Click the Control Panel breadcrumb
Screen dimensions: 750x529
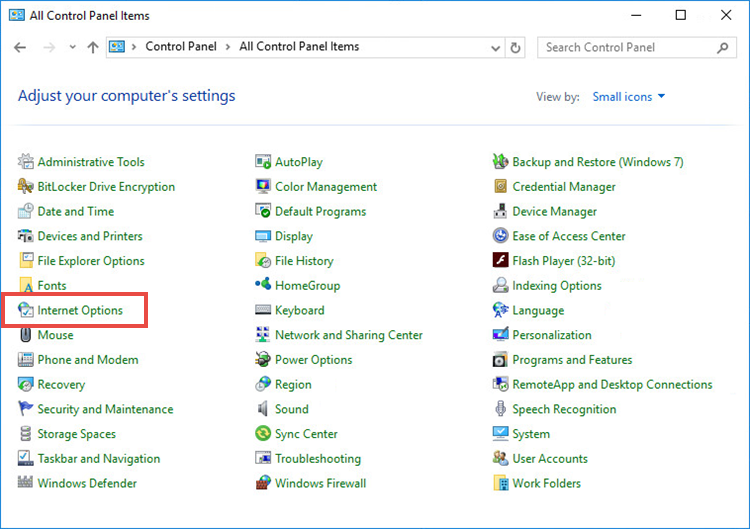click(x=181, y=46)
